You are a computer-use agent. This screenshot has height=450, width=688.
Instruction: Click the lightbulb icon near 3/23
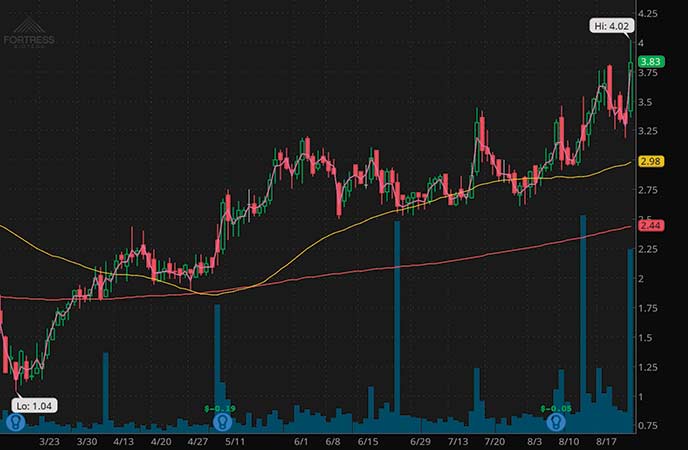click(16, 422)
